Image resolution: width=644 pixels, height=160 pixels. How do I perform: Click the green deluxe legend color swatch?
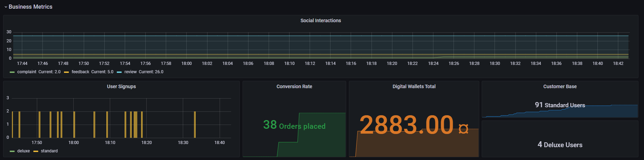(x=12, y=151)
